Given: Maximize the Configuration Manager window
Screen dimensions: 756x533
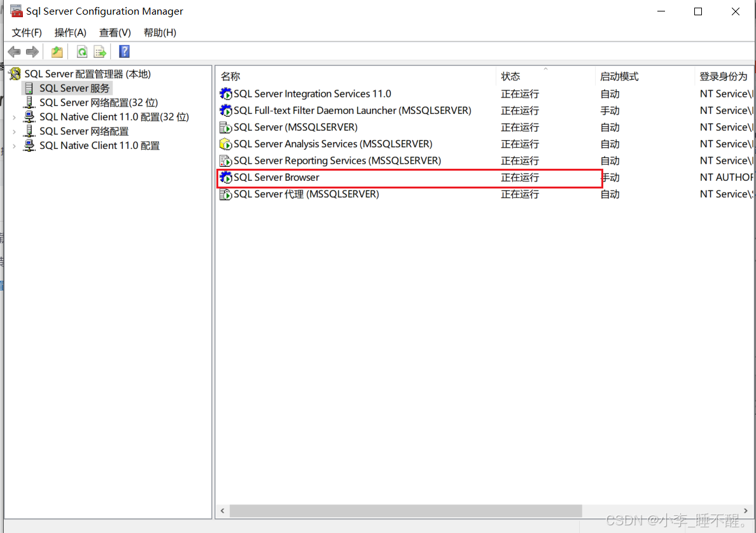Looking at the screenshot, I should [697, 11].
